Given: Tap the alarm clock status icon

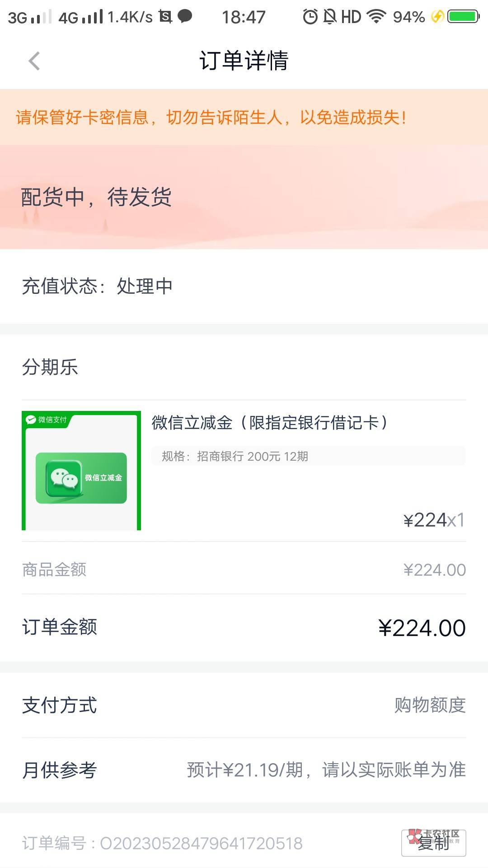Looking at the screenshot, I should (310, 17).
